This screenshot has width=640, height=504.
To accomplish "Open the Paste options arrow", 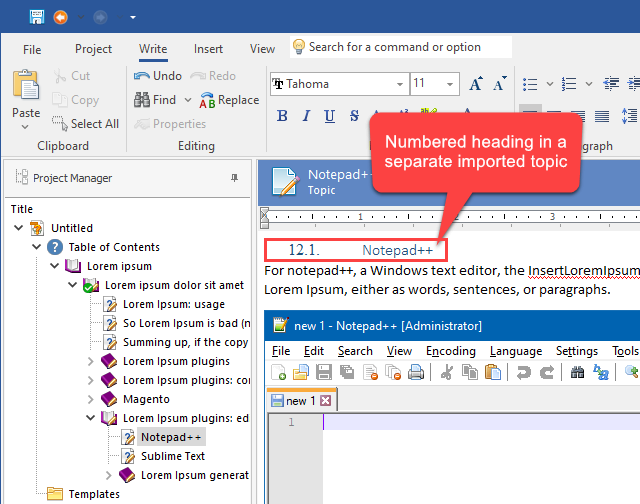I will pos(25,127).
